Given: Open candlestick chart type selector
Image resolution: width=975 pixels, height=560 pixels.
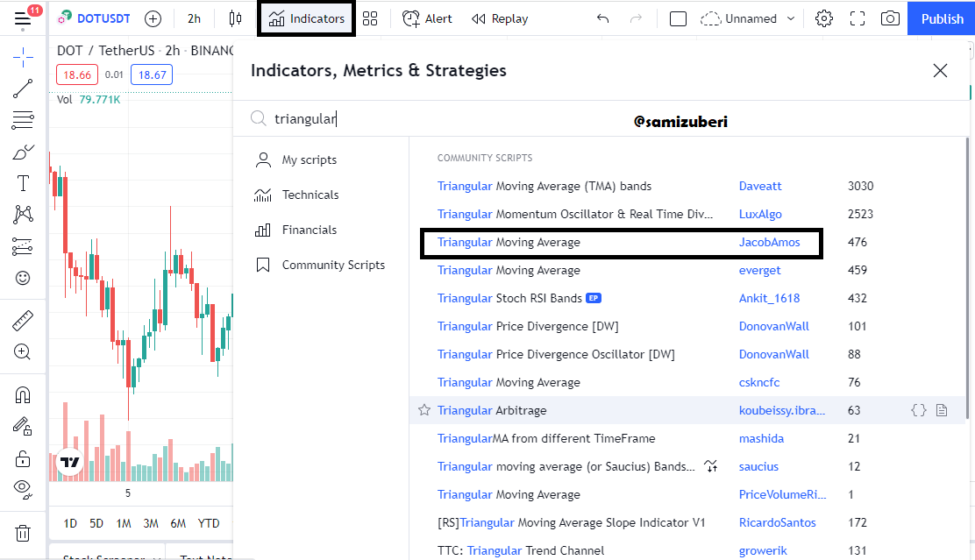Looking at the screenshot, I should 235,18.
